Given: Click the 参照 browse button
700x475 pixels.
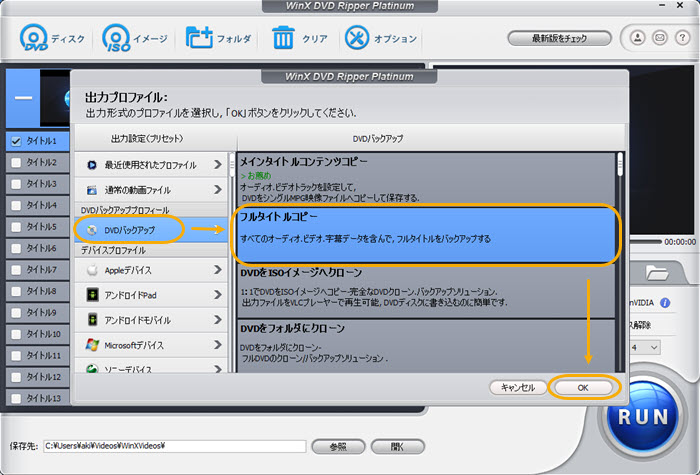Looking at the screenshot, I should (338, 446).
